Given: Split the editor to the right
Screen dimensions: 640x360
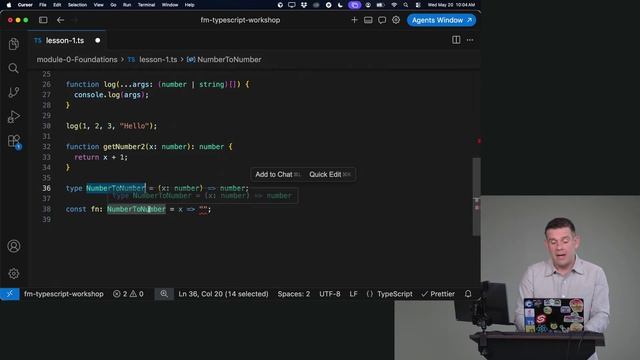Looking at the screenshot, I should (x=456, y=40).
